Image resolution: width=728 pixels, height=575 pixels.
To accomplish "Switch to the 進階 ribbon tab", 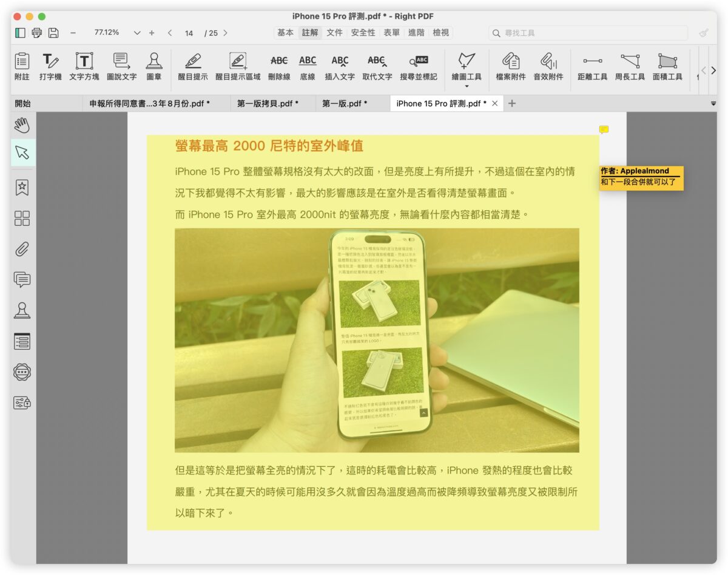I will point(416,33).
